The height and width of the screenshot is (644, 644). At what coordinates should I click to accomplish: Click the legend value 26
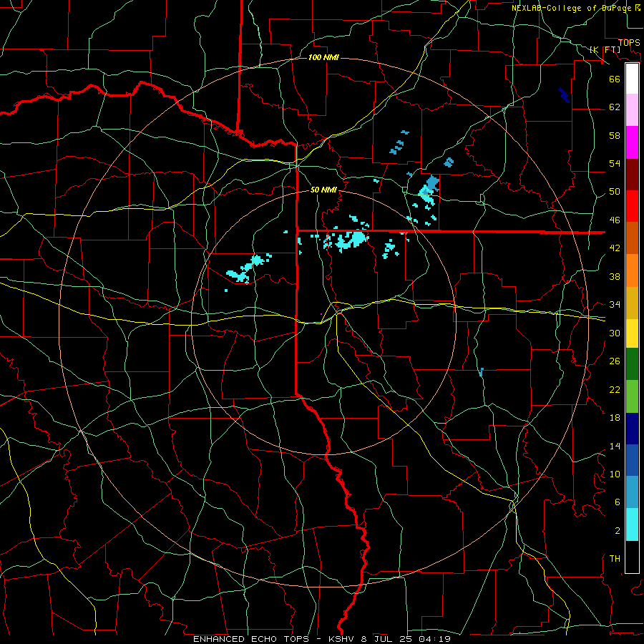tap(615, 361)
